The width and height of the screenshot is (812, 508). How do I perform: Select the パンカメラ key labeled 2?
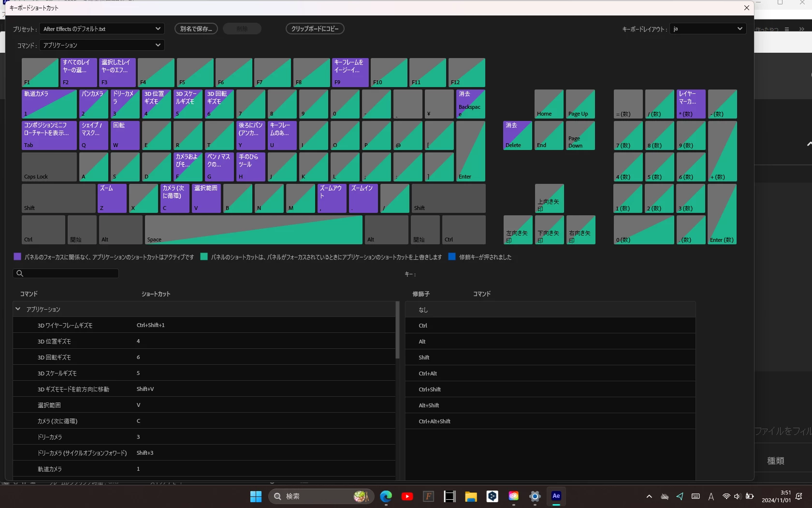coord(94,104)
